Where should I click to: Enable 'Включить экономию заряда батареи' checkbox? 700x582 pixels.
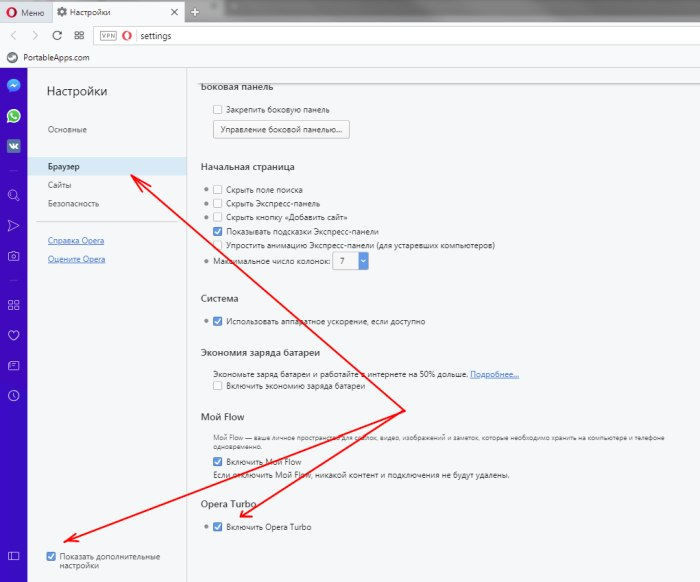[217, 385]
